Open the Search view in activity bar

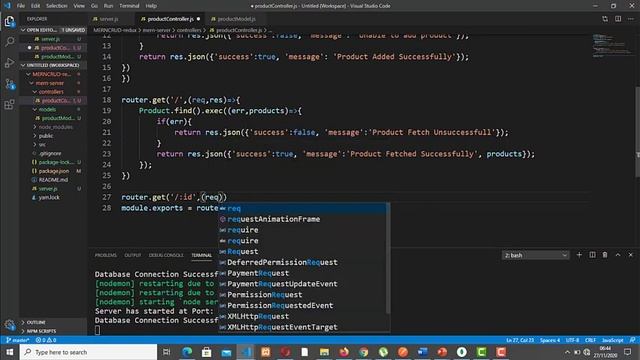[9, 42]
